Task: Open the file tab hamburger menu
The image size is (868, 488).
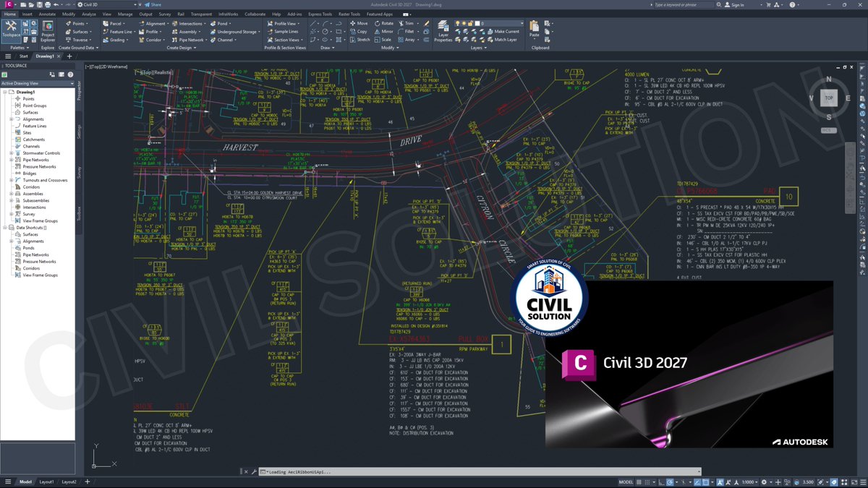Action: (7, 56)
